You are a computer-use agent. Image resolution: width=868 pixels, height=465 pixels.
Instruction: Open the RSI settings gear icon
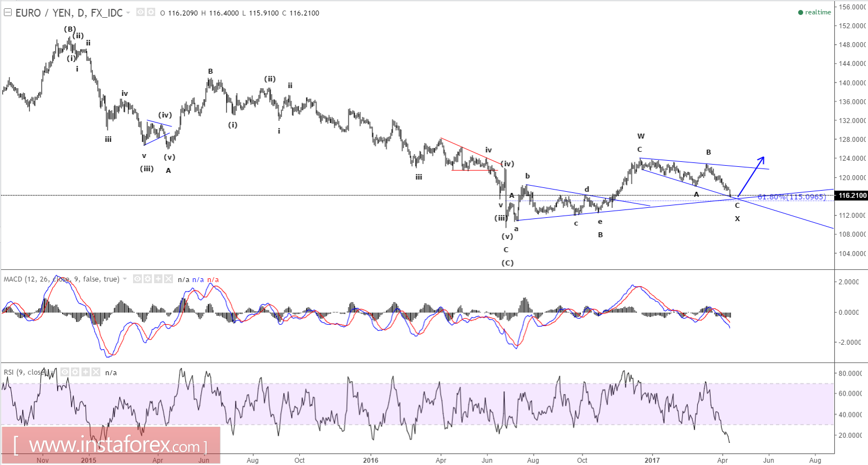click(75, 372)
